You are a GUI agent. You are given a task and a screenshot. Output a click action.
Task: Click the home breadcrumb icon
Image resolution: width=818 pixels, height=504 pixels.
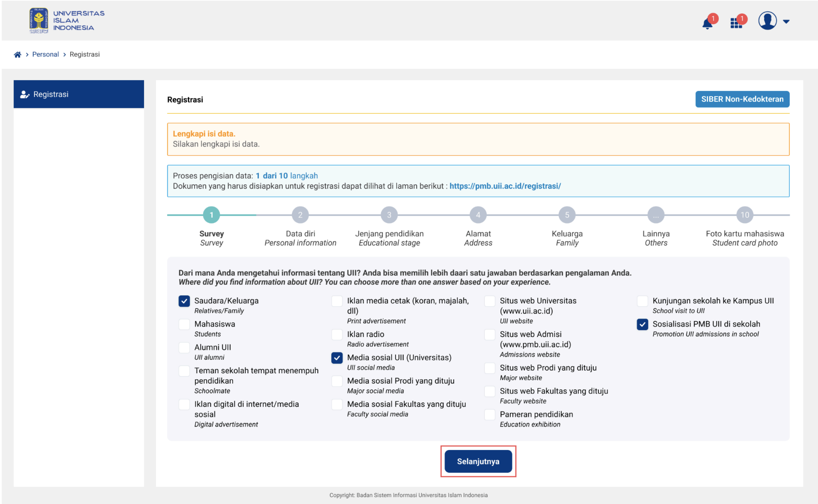[17, 54]
